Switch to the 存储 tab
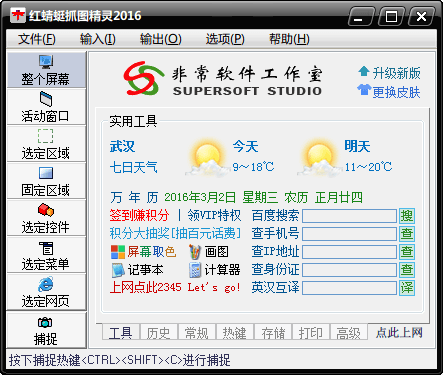443x375 pixels. click(x=273, y=332)
